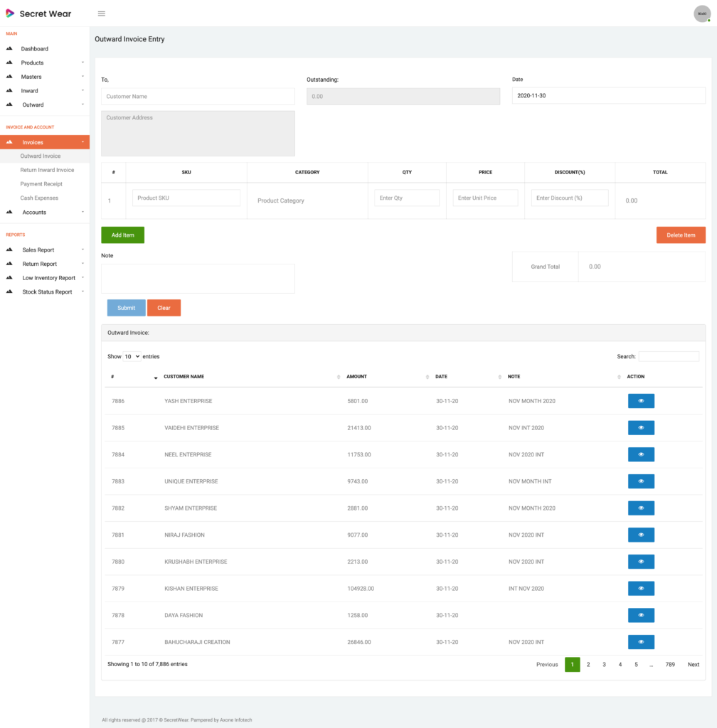Screen dimensions: 717x728
Task: Click the hamburger menu icon in header
Action: (102, 14)
